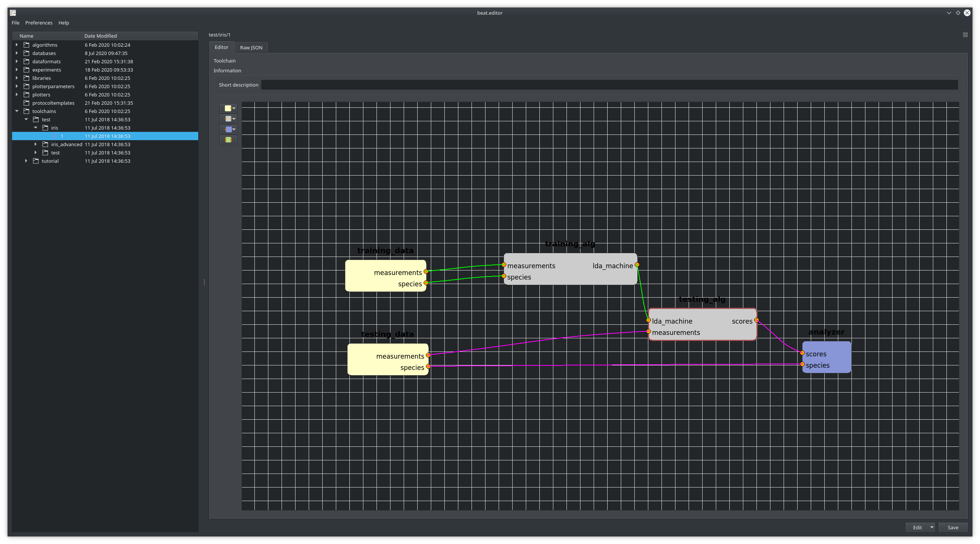Click the experiments folder icon in sidebar
The width and height of the screenshot is (980, 544).
[x=26, y=70]
